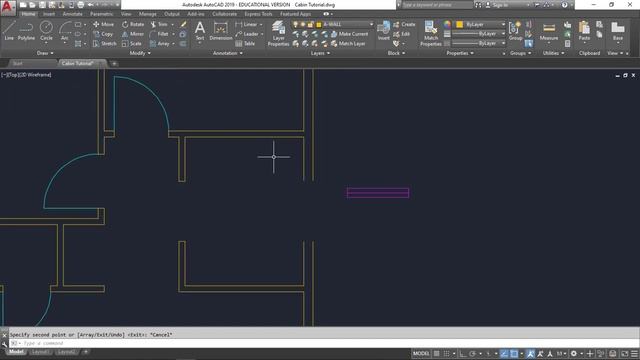Viewport: 640px width, 360px height.
Task: Select the Line tool
Action: 9,31
